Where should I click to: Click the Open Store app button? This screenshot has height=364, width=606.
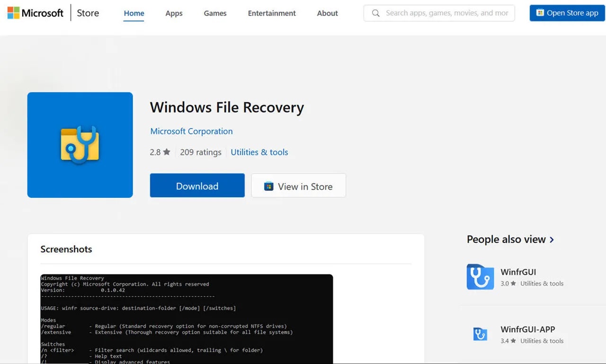pos(567,13)
